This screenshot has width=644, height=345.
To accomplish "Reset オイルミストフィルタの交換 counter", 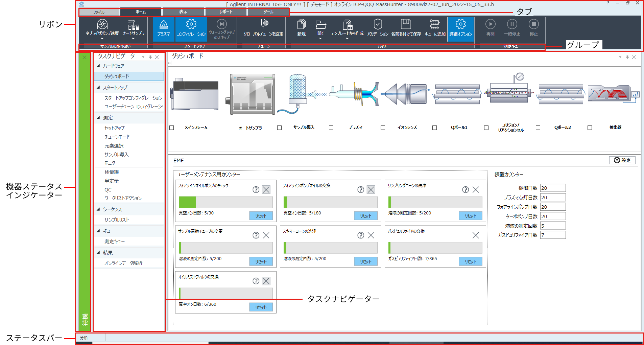I will click(x=261, y=307).
